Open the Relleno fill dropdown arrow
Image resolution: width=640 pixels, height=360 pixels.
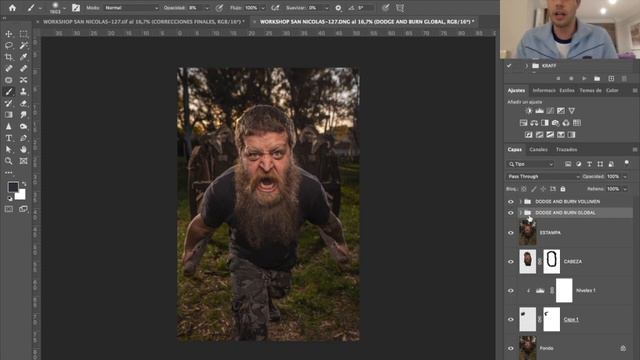tap(625, 189)
